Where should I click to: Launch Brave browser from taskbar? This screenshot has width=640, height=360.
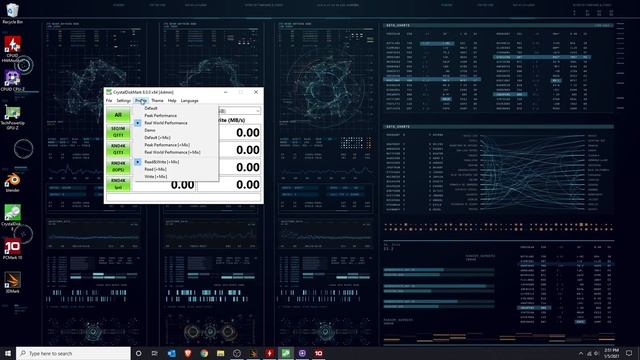point(188,353)
